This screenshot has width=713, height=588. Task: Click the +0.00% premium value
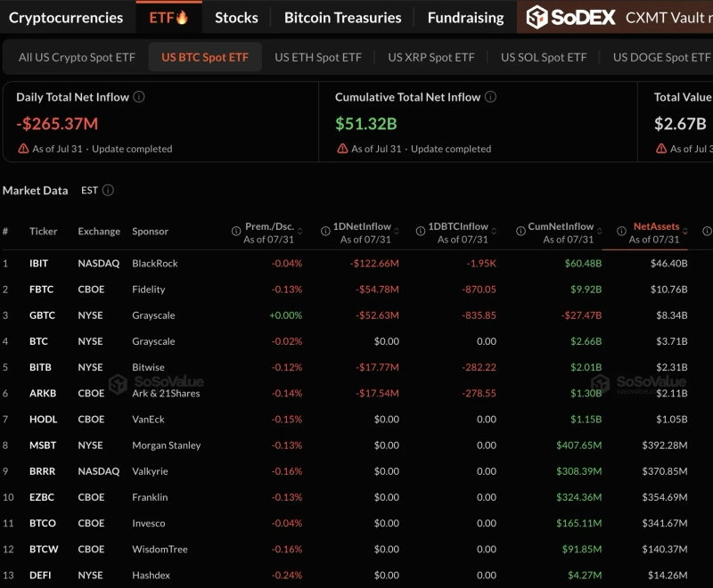pyautogui.click(x=285, y=314)
